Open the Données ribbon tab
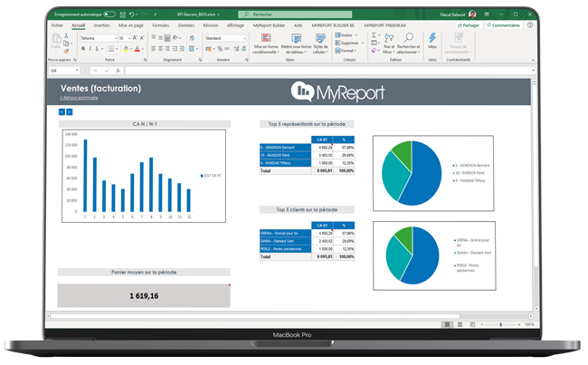588x365 pixels. coord(186,25)
